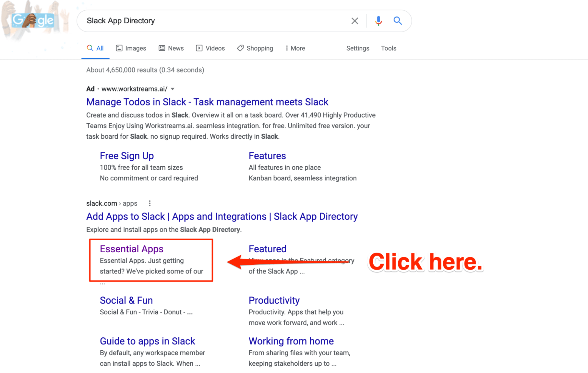Open the Social & Fun sitelink
This screenshot has height=373, width=588.
[126, 300]
